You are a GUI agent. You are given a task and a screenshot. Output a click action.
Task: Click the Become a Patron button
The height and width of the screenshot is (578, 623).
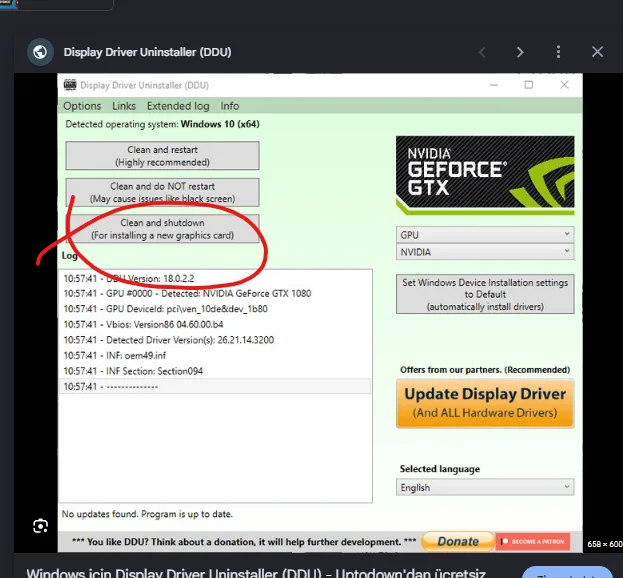533,541
